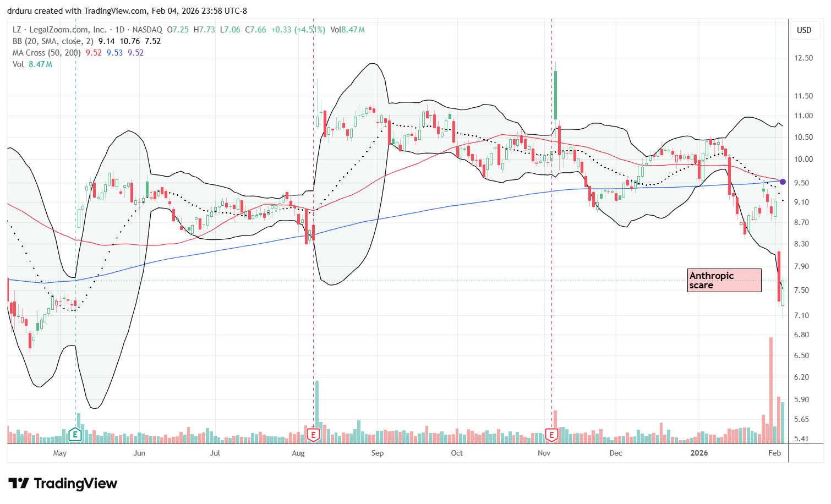Click the November earnings E marker
The image size is (831, 504).
551,435
